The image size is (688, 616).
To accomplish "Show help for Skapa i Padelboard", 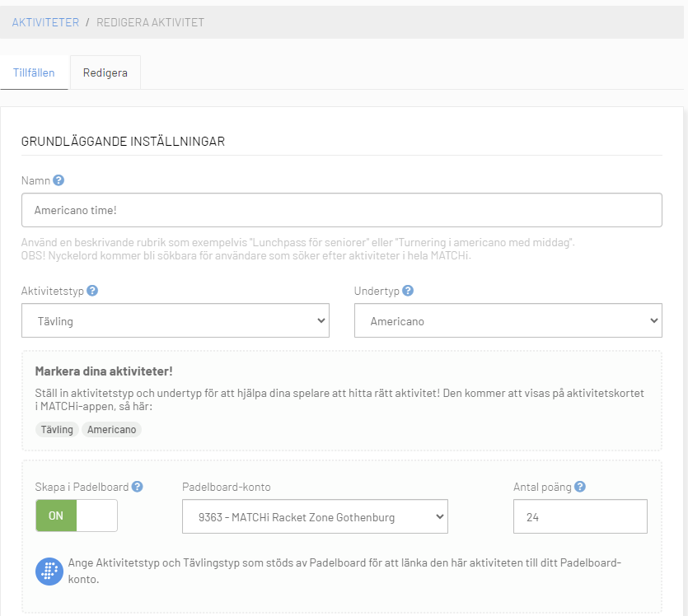I will (138, 487).
